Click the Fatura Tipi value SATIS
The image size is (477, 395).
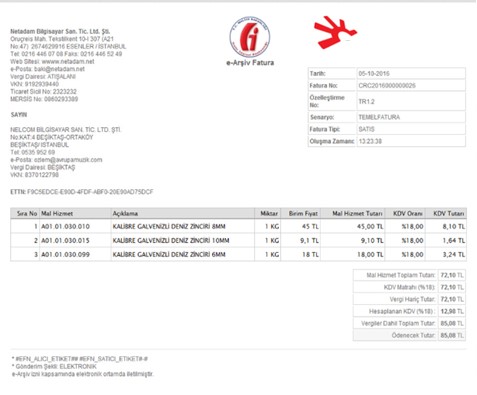366,129
